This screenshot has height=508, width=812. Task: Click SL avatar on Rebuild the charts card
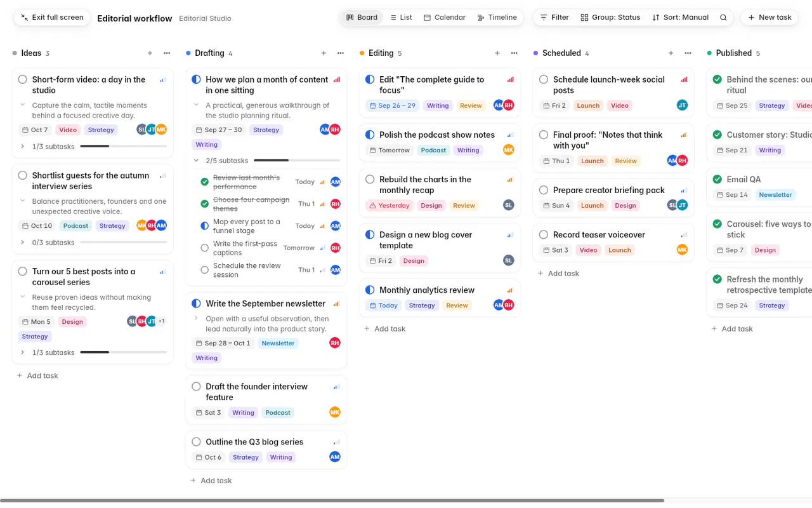508,205
